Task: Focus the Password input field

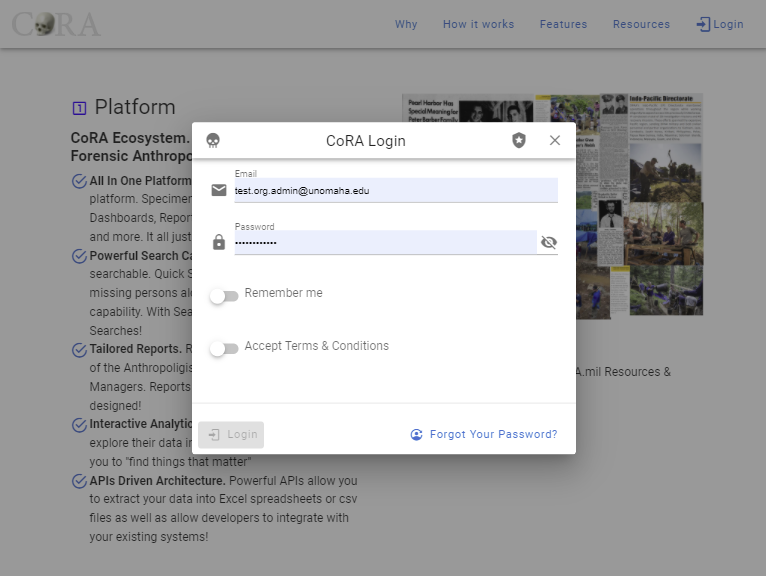Action: pos(385,242)
